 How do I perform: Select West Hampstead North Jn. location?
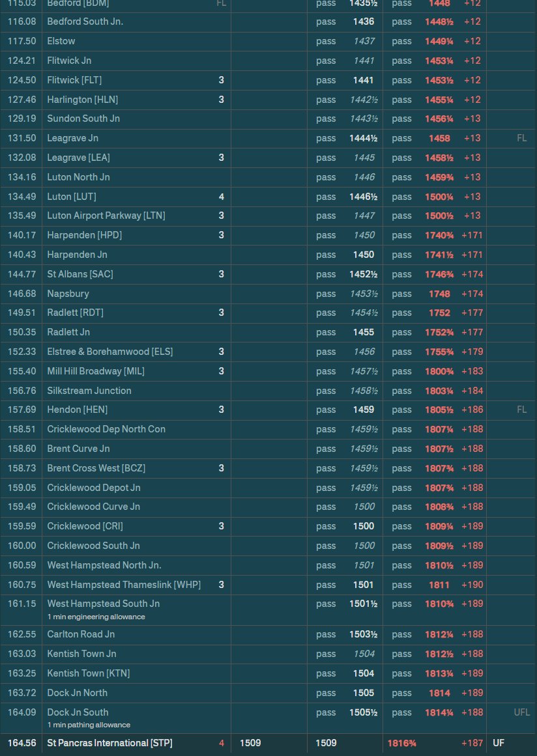[x=104, y=565]
